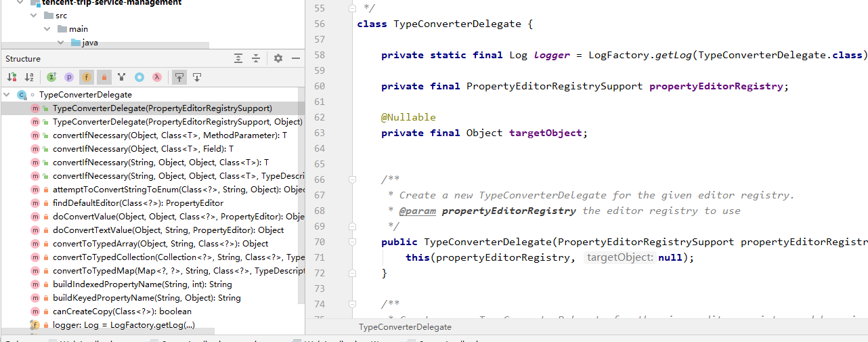Toggle Show non-public lock icon in Structure toolbar

coord(104,77)
